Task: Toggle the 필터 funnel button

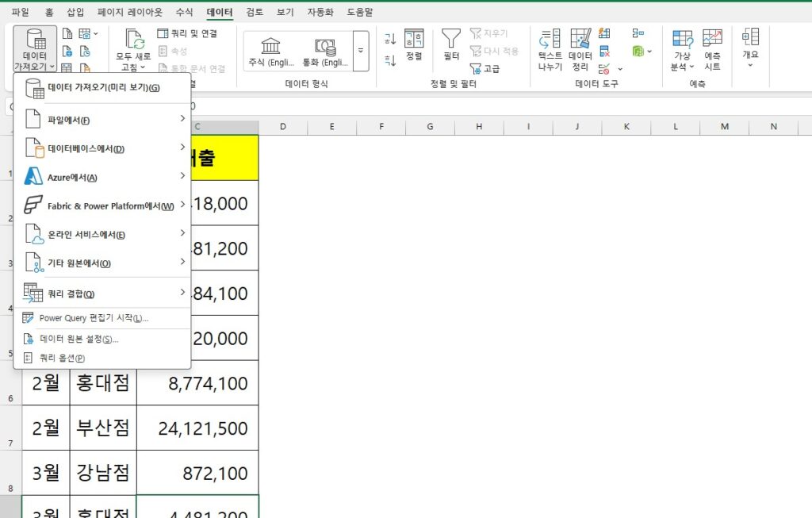Action: (451, 44)
